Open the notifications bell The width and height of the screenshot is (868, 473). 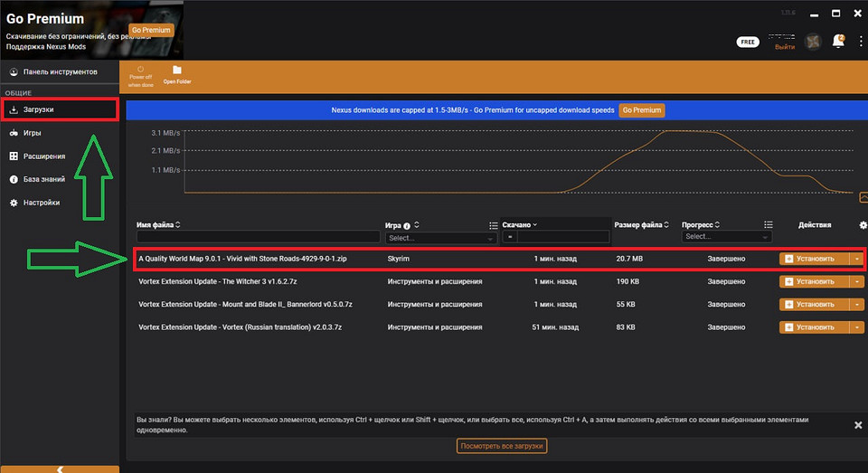tap(838, 42)
